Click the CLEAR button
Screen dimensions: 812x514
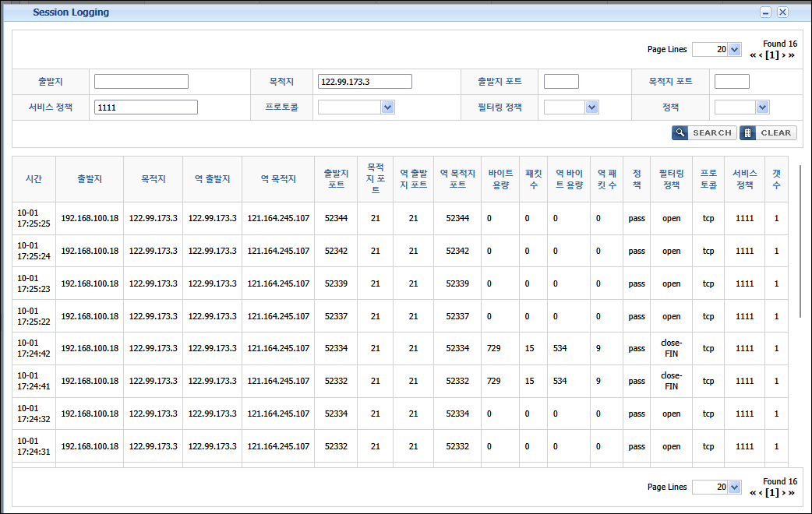768,133
